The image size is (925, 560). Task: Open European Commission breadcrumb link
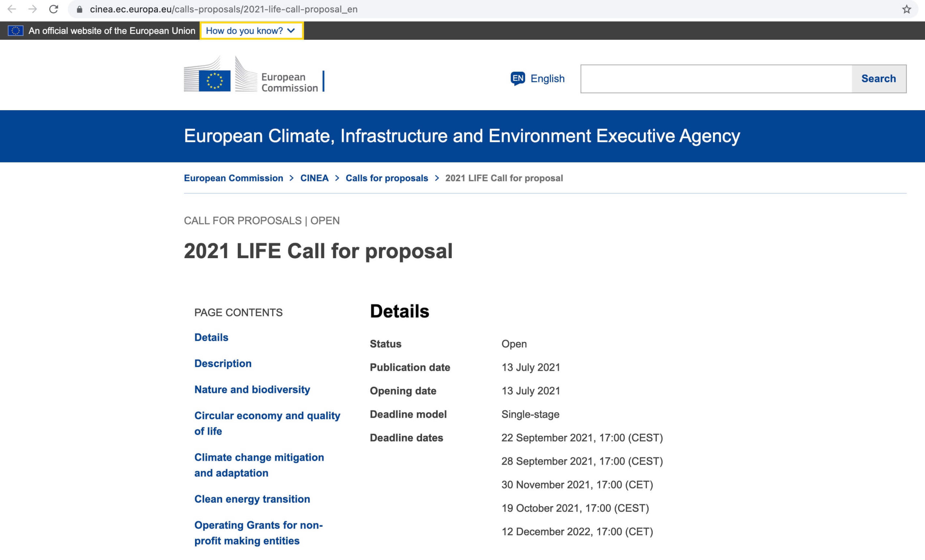point(233,178)
